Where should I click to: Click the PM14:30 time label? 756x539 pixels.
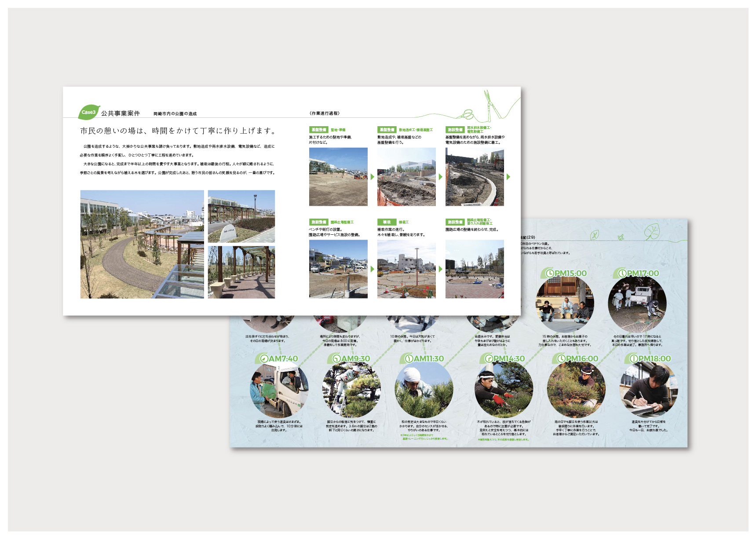click(x=509, y=359)
